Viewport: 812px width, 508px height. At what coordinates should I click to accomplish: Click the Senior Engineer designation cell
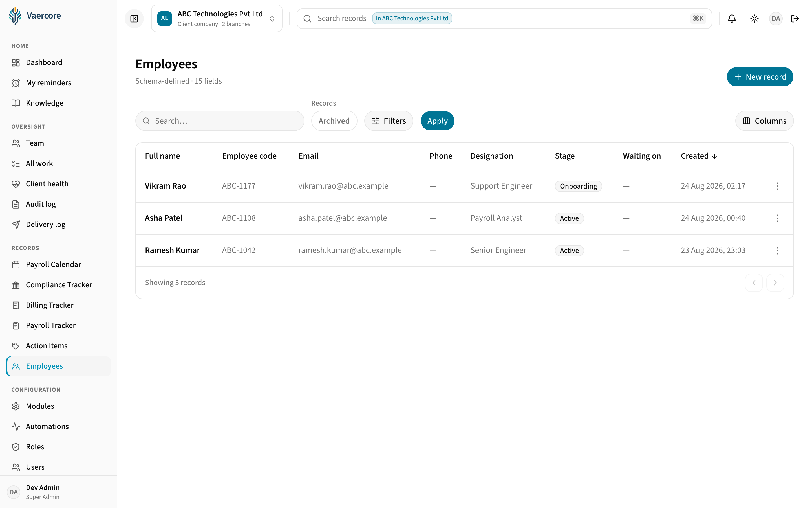(498, 250)
